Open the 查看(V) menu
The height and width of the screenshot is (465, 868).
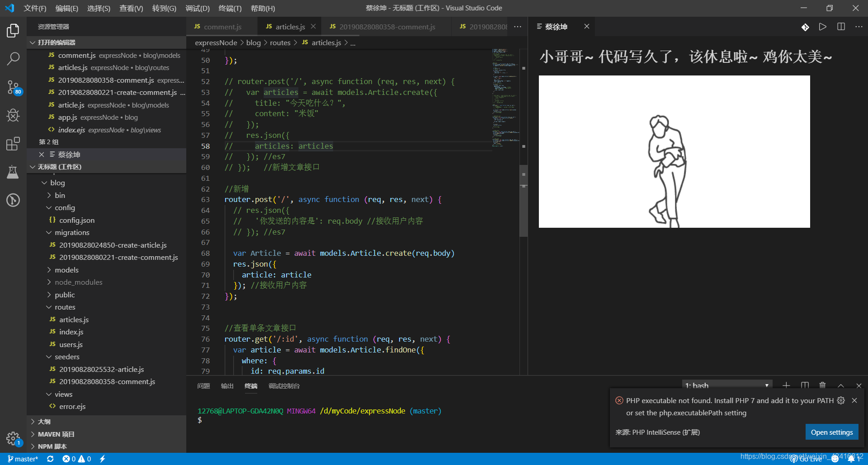click(x=131, y=8)
